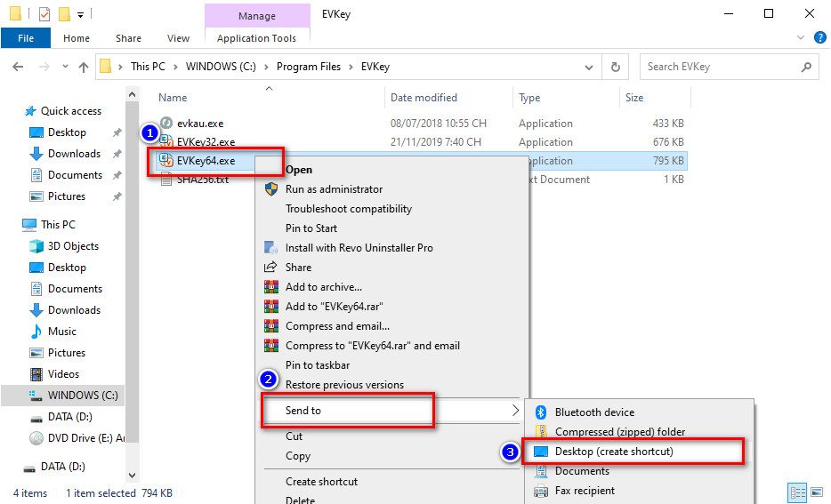The width and height of the screenshot is (831, 504).
Task: Choose Compress and email...
Action: click(337, 326)
